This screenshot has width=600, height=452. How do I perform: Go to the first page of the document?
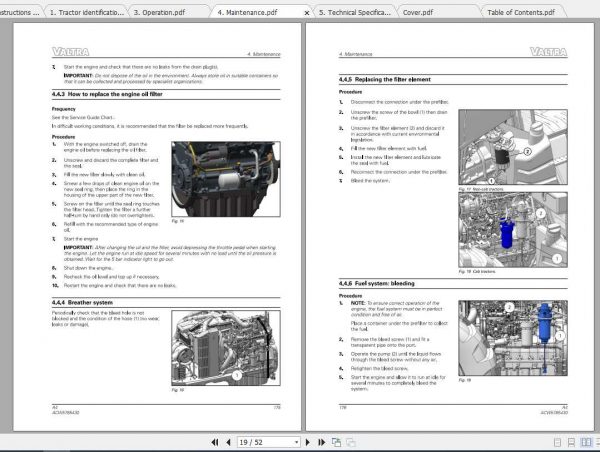tap(215, 442)
